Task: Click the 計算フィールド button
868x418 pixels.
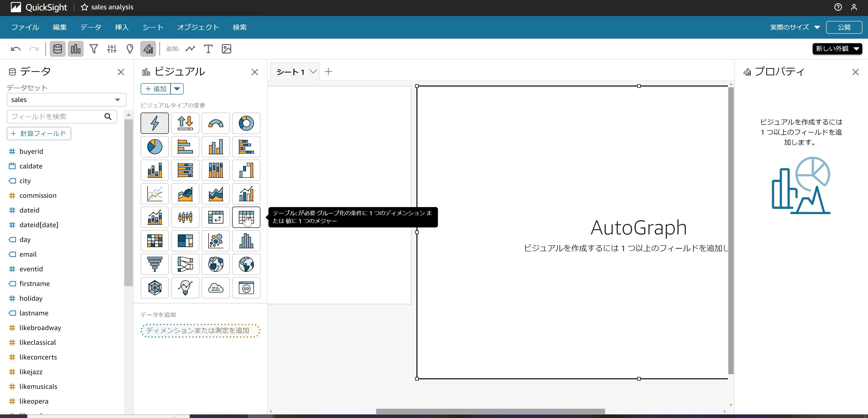Action: [39, 133]
